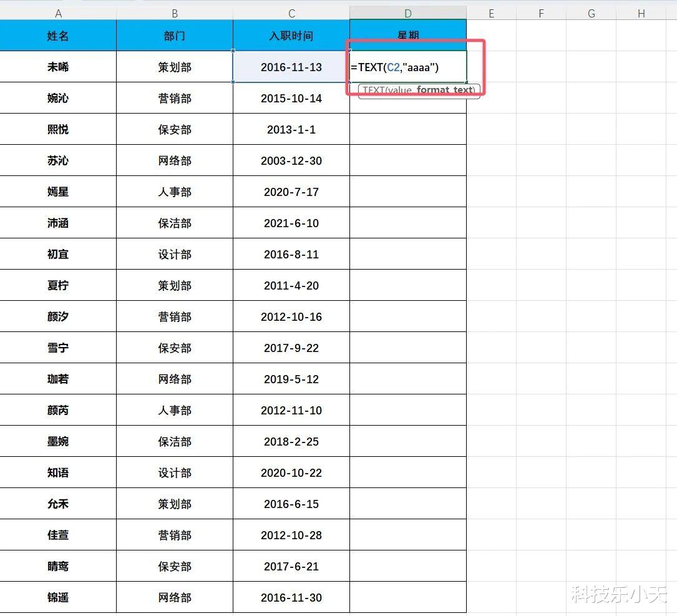The height and width of the screenshot is (616, 677).
Task: Click the name cell 颜芮
Action: pyautogui.click(x=58, y=410)
